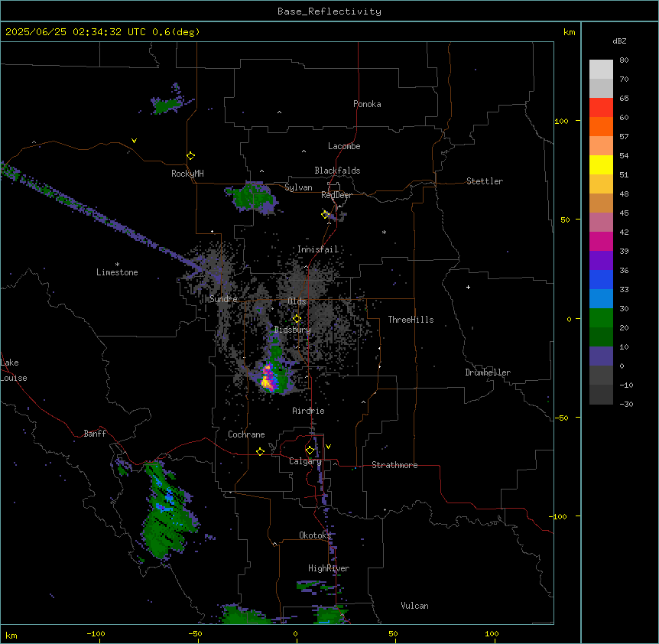Click the Okotoks city label
Viewport: 659px width, 644px height.
315,535
